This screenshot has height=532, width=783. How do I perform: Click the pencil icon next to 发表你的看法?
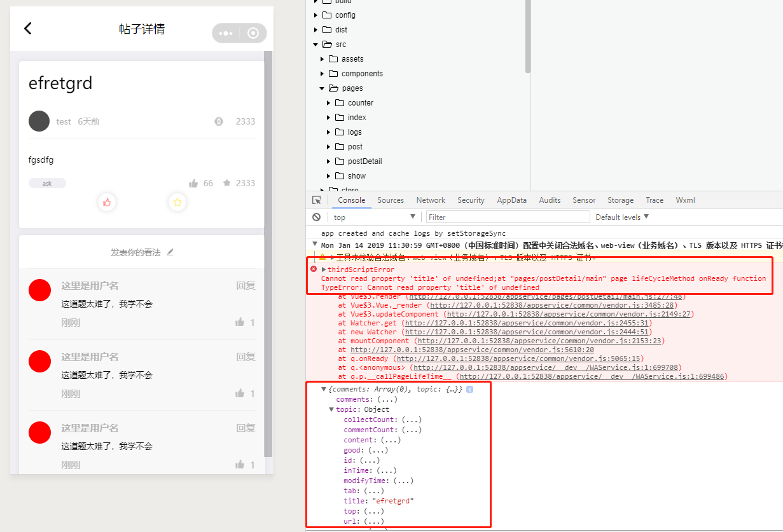[170, 252]
